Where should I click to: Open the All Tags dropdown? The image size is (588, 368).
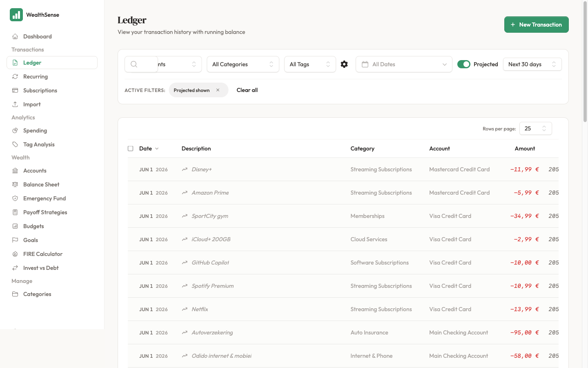(310, 64)
